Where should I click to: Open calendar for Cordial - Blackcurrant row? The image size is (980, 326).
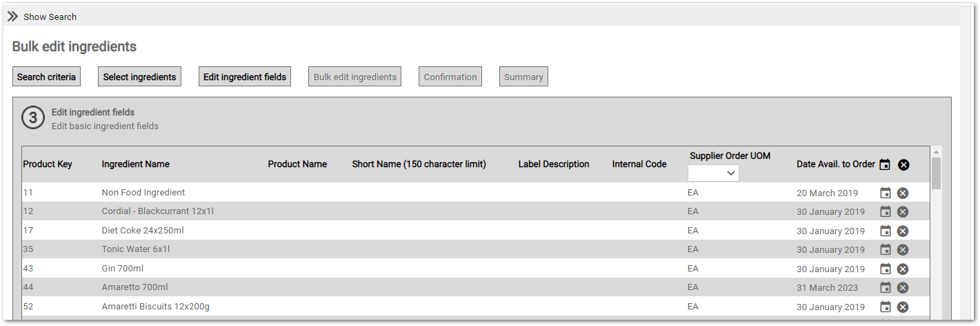[886, 211]
